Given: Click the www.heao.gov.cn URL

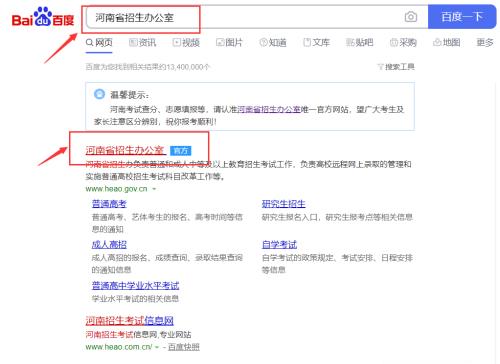Looking at the screenshot, I should tap(116, 189).
